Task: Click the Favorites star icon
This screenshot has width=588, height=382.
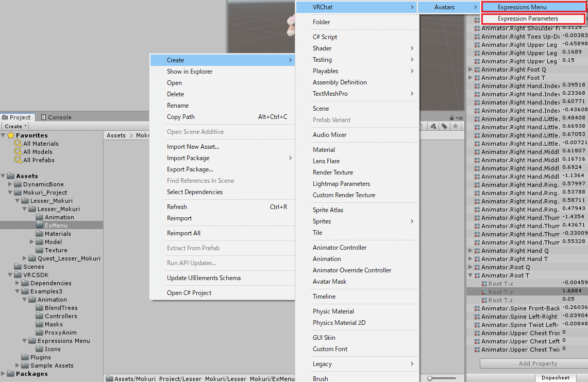Action: 10,135
